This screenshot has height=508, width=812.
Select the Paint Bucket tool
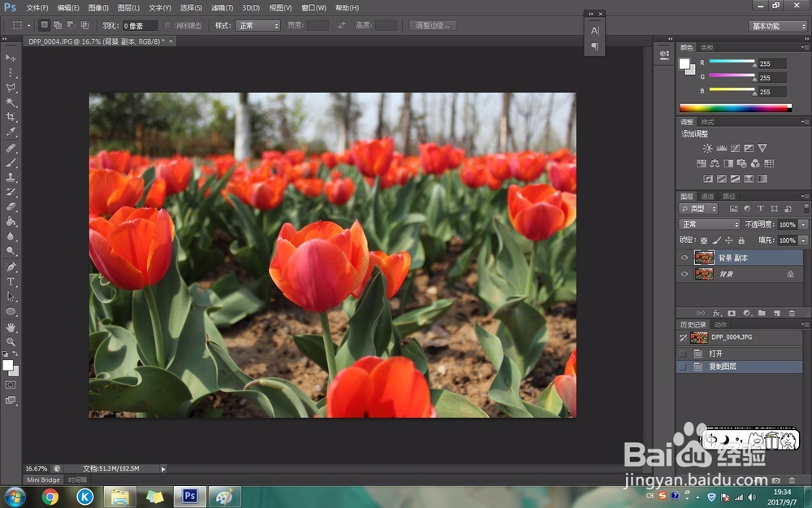click(11, 221)
